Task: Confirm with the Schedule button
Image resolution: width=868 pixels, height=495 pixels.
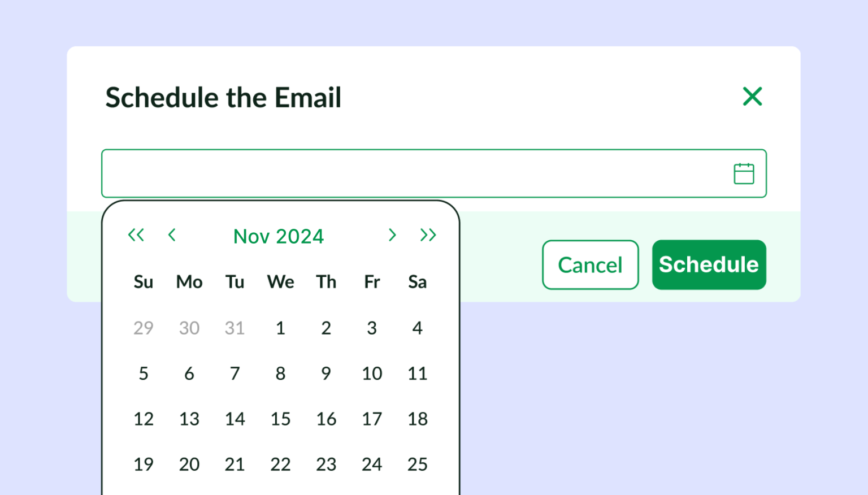Action: point(709,264)
